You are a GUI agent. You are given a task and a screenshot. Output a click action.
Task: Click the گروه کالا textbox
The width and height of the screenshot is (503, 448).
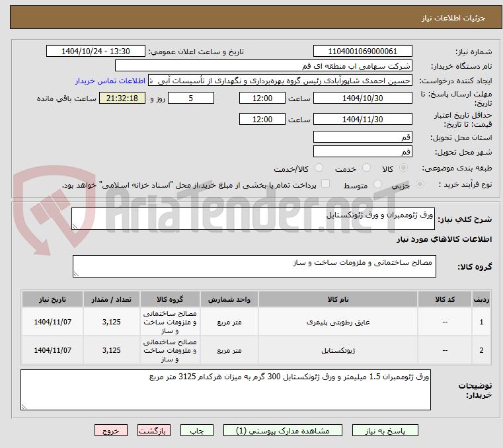click(x=254, y=266)
